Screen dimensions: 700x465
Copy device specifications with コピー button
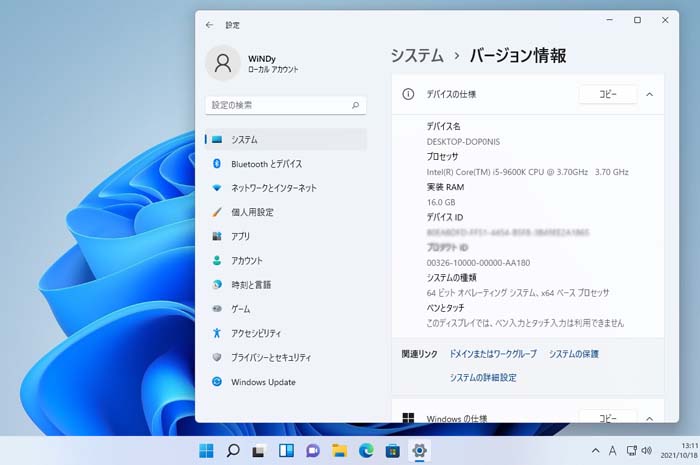[608, 94]
